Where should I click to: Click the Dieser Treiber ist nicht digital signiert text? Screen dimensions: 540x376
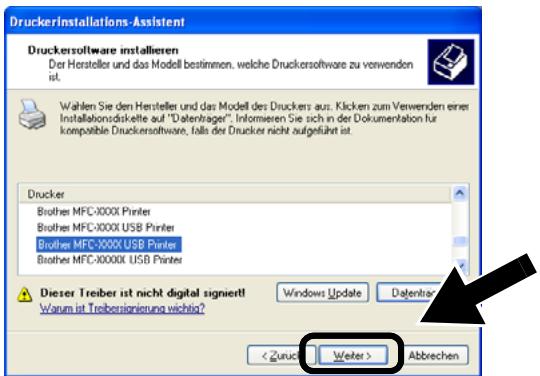[x=143, y=293]
